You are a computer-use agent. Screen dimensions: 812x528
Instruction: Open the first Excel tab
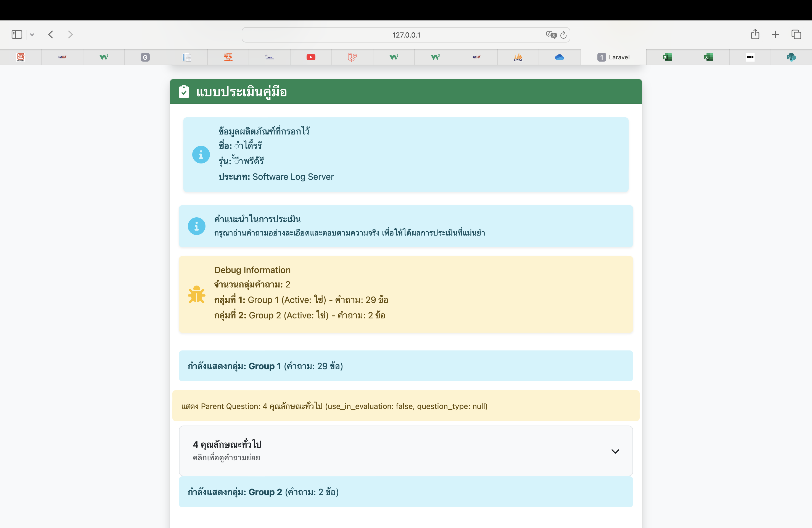pyautogui.click(x=667, y=57)
